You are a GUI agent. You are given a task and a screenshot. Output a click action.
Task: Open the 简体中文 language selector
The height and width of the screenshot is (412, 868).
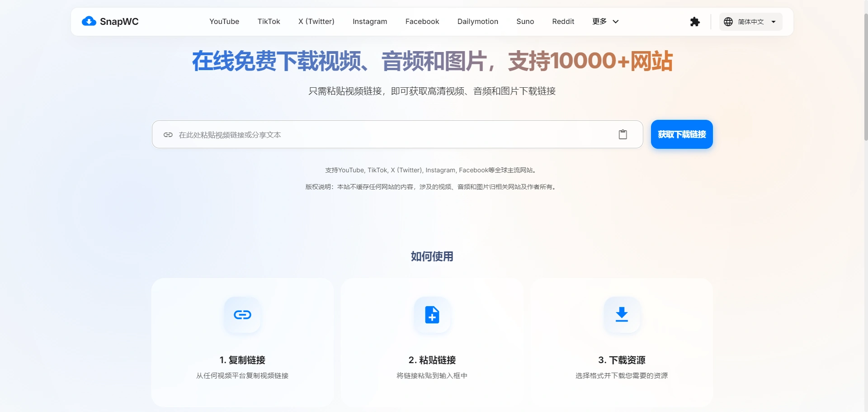(x=750, y=21)
